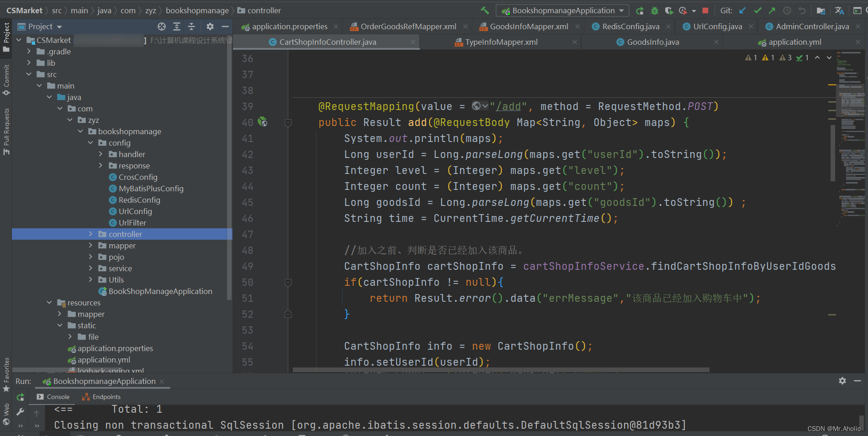Go to previous highlighted error arrow
This screenshot has height=436, width=868.
817,58
